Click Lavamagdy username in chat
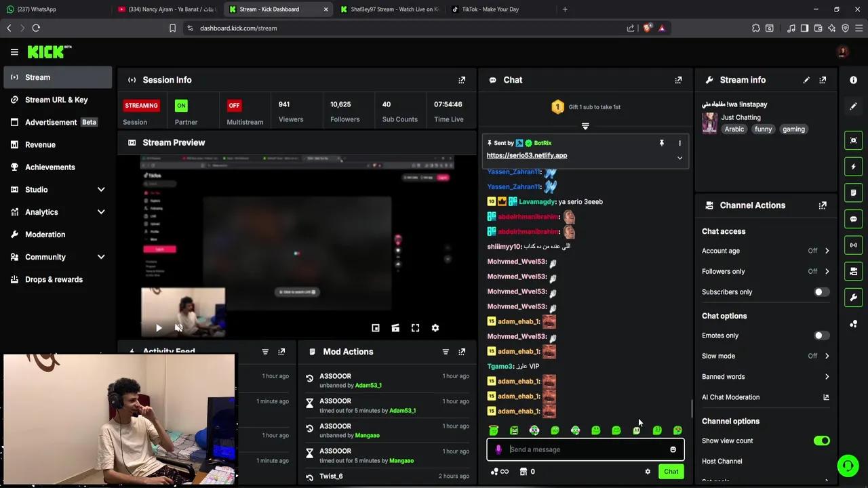This screenshot has width=868, height=488. coord(537,202)
